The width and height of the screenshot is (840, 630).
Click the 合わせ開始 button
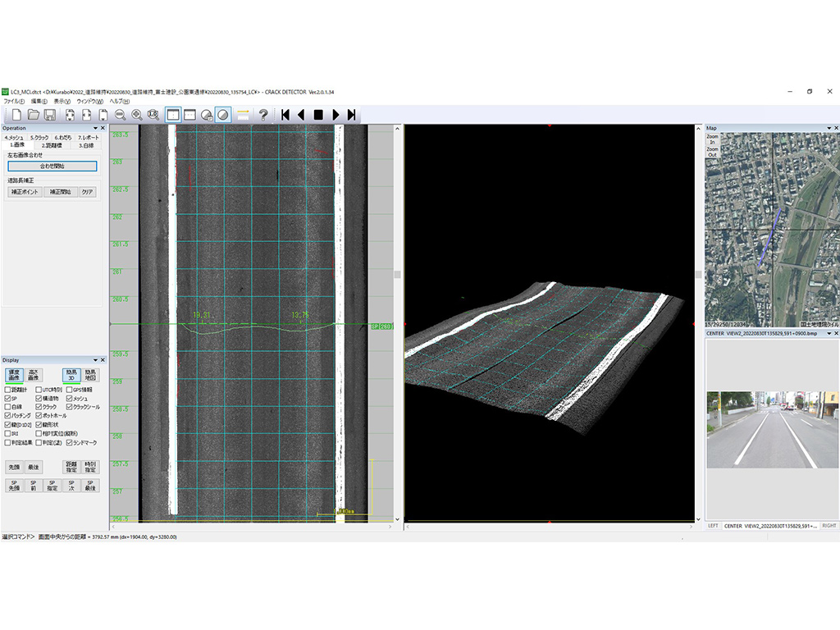[x=52, y=166]
